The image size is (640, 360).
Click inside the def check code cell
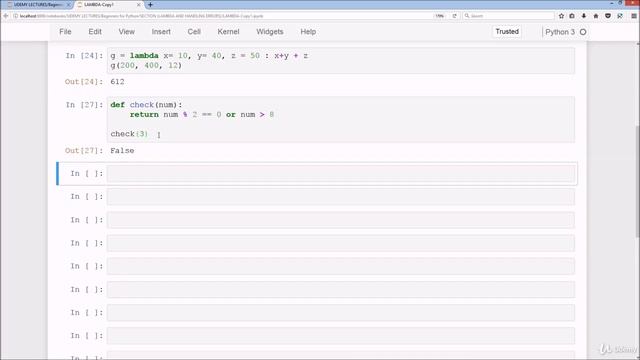click(341, 120)
